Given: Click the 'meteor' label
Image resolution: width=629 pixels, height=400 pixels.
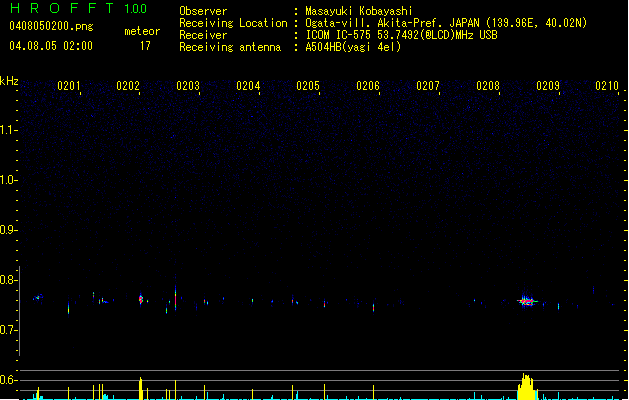Looking at the screenshot, I should coord(142,31).
